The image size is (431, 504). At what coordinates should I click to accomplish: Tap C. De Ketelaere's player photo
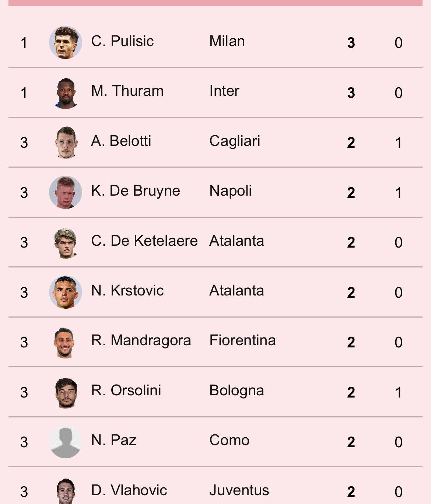point(66,242)
